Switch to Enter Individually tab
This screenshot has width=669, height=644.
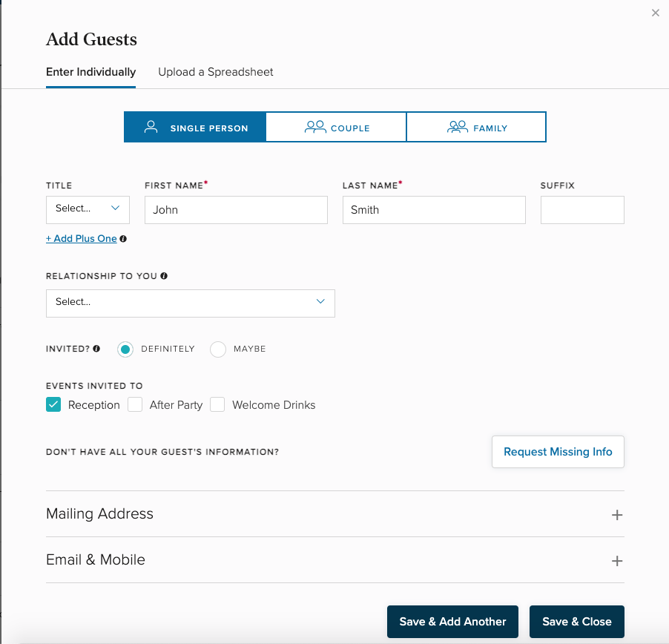coord(90,72)
